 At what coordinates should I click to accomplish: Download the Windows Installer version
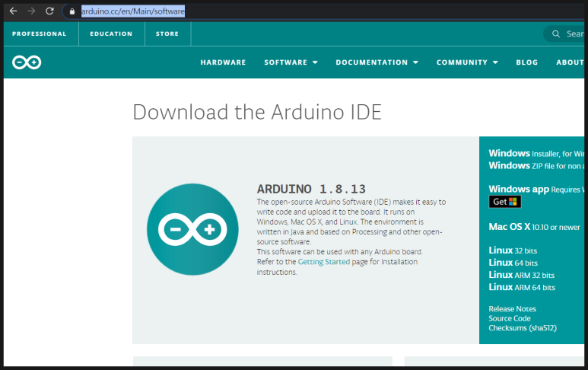(x=536, y=153)
